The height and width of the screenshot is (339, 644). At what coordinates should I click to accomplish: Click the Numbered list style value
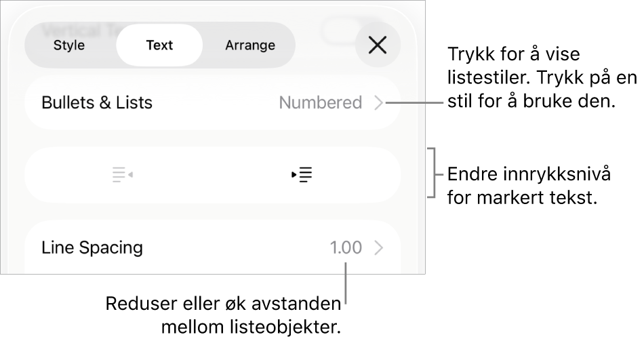tap(321, 103)
